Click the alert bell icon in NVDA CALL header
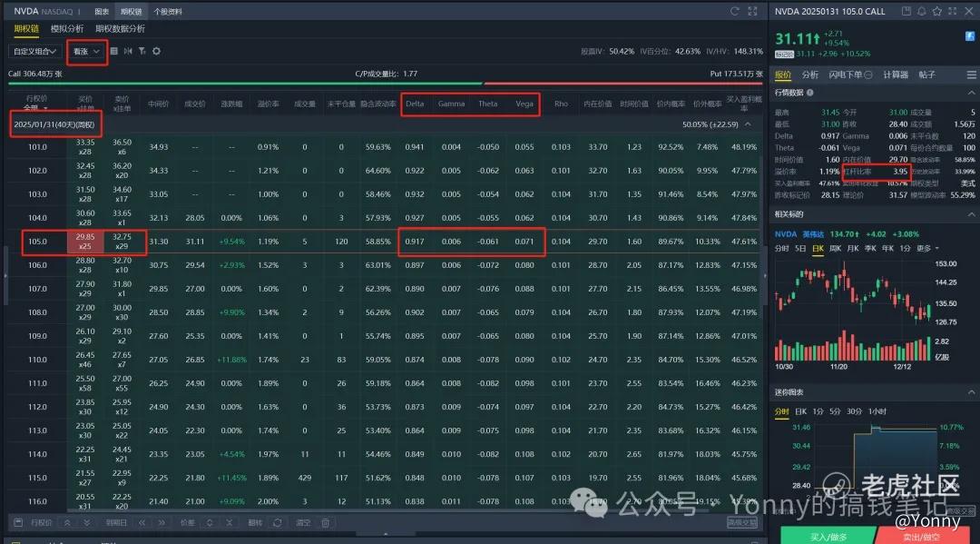This screenshot has height=544, width=980. [921, 11]
